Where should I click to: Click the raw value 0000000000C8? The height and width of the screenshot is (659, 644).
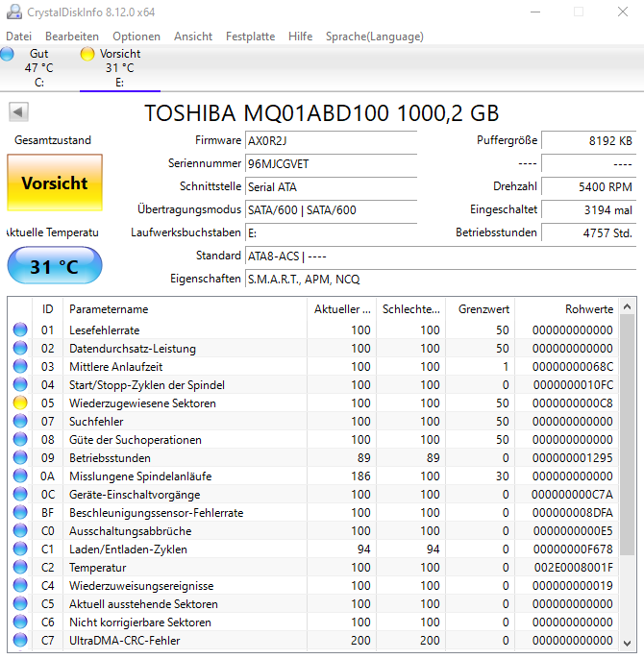[x=573, y=403]
